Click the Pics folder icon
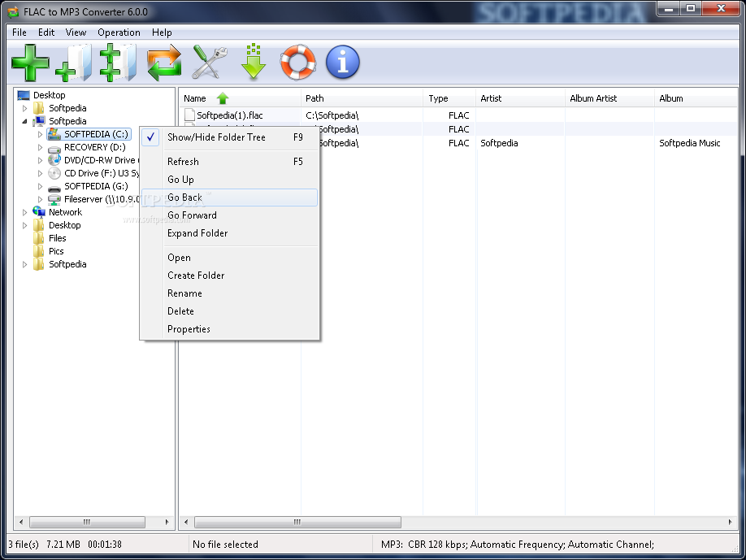Viewport: 746px width, 560px height. (x=38, y=250)
